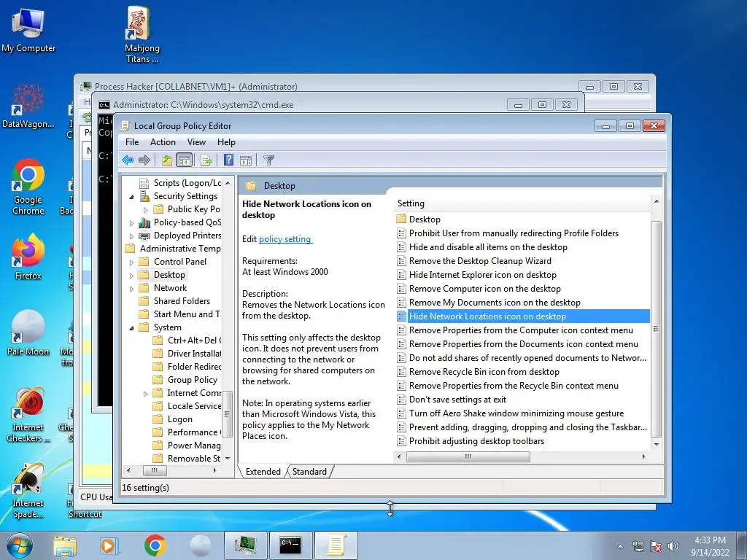The width and height of the screenshot is (747, 560).
Task: Expand the Internet Communication tree node
Action: (146, 393)
